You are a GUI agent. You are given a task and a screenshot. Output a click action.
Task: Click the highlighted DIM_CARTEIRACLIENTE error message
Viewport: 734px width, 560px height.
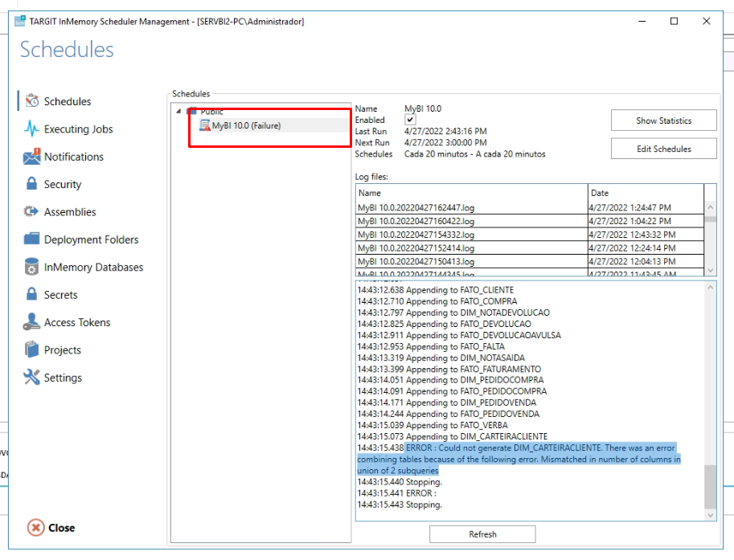(519, 459)
